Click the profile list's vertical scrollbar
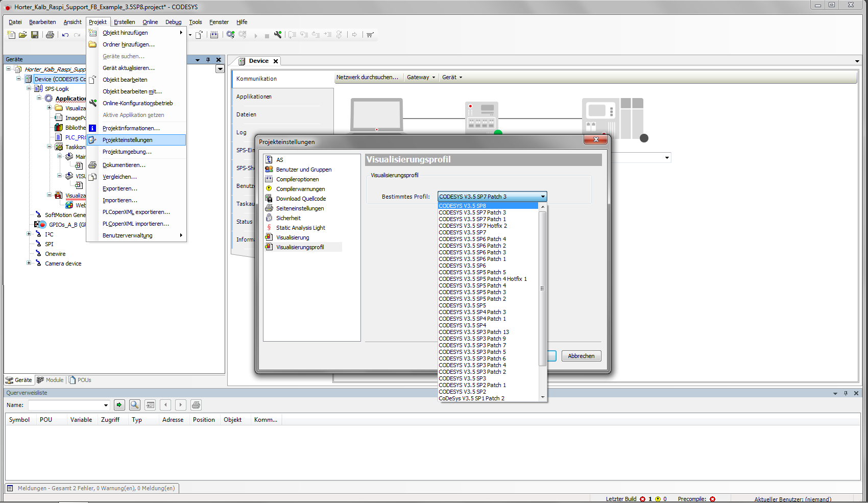 pyautogui.click(x=542, y=289)
